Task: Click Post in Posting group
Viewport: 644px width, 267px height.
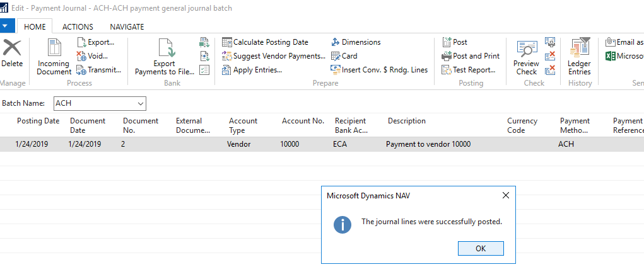Action: (x=455, y=42)
